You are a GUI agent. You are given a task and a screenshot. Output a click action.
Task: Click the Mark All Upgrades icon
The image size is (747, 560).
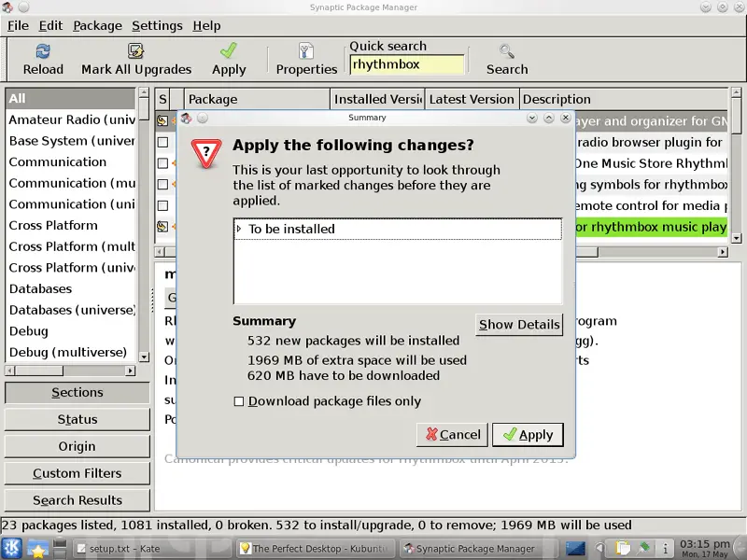135,51
